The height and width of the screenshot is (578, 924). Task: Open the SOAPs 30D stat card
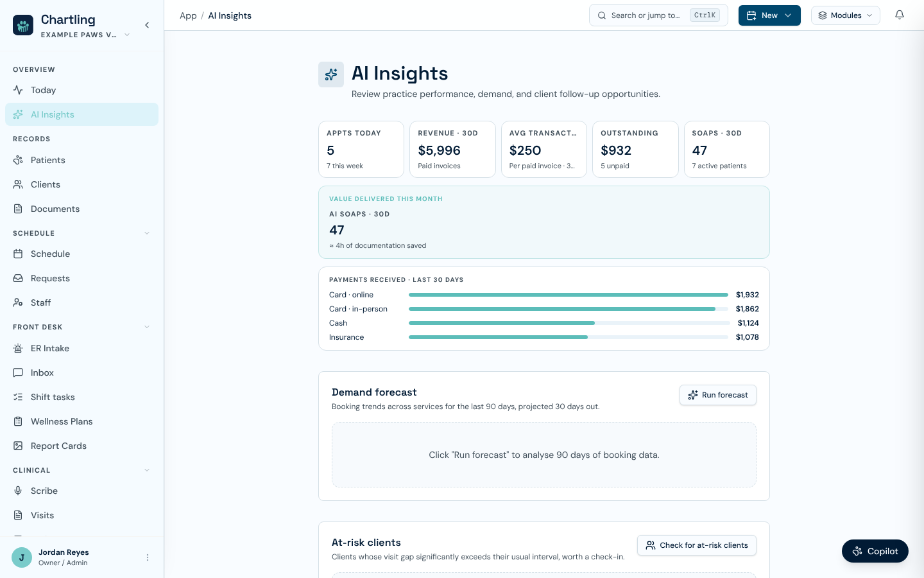[x=727, y=149]
